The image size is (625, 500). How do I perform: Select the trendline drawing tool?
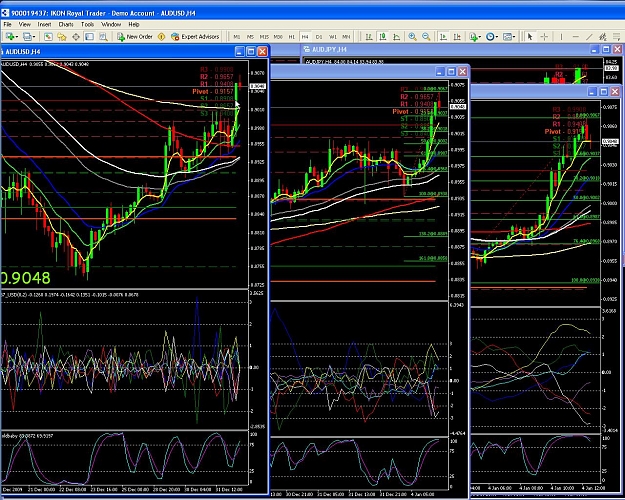(x=589, y=37)
